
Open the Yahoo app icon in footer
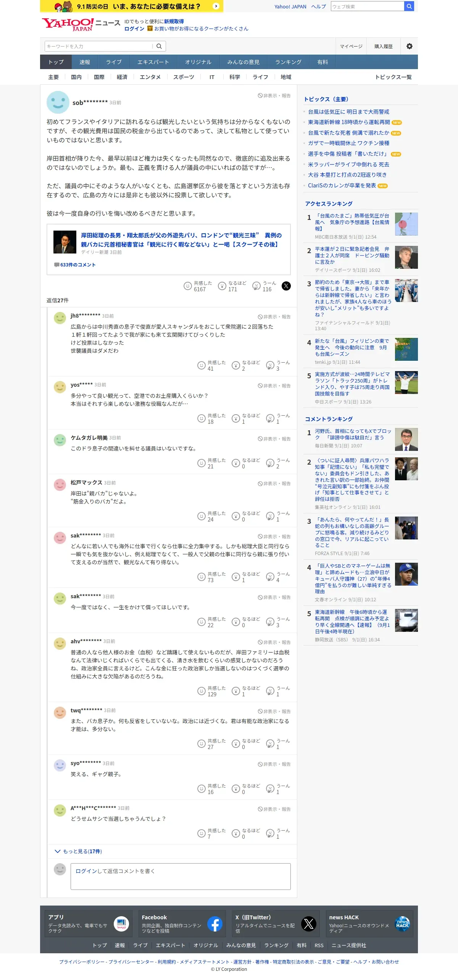[x=121, y=924]
